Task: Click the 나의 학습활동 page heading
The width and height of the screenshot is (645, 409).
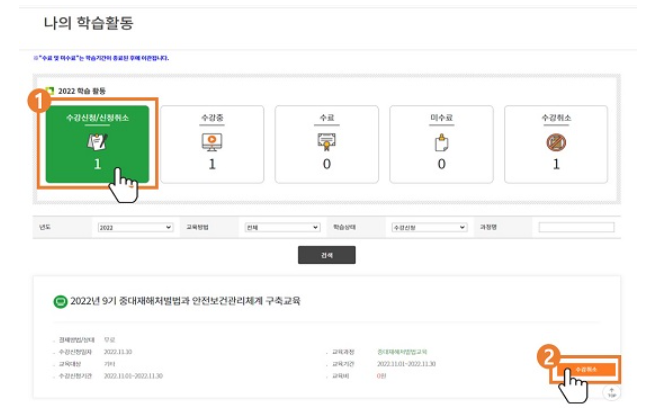Action: tap(88, 23)
